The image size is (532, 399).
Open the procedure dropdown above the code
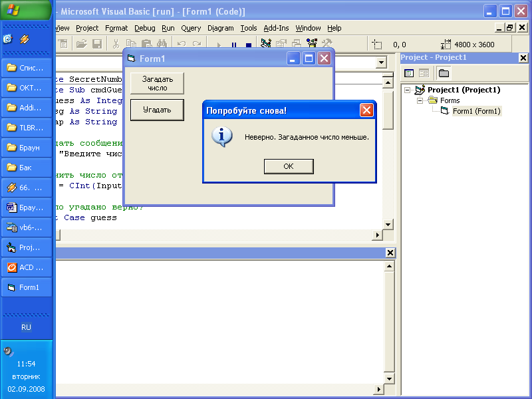click(381, 63)
